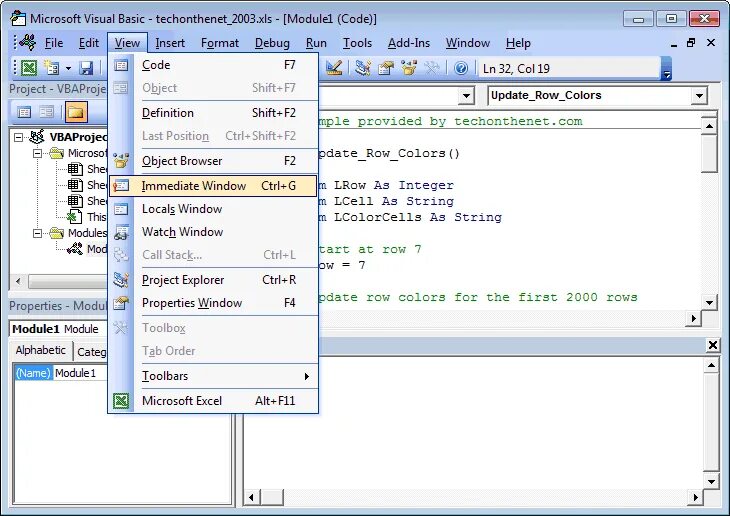
Task: Click Project panel horizontal scroll left arrow
Action: [19, 281]
